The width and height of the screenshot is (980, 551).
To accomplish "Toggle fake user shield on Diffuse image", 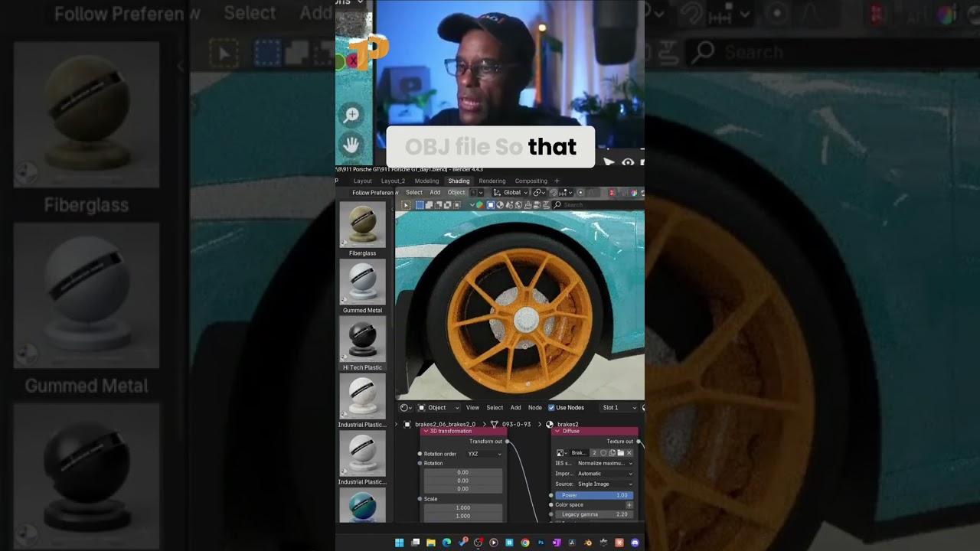I will click(603, 453).
